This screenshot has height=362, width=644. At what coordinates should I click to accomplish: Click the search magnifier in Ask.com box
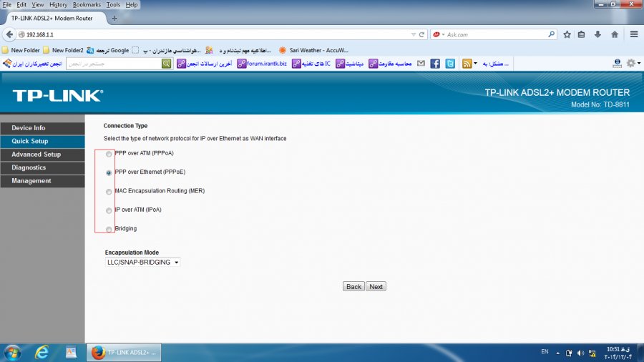click(551, 34)
